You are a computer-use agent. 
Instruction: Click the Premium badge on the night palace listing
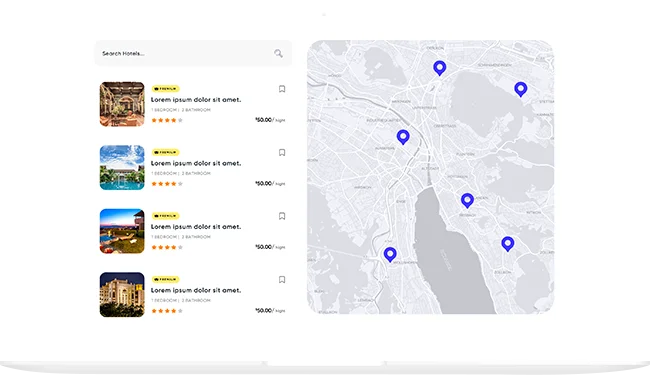(165, 279)
